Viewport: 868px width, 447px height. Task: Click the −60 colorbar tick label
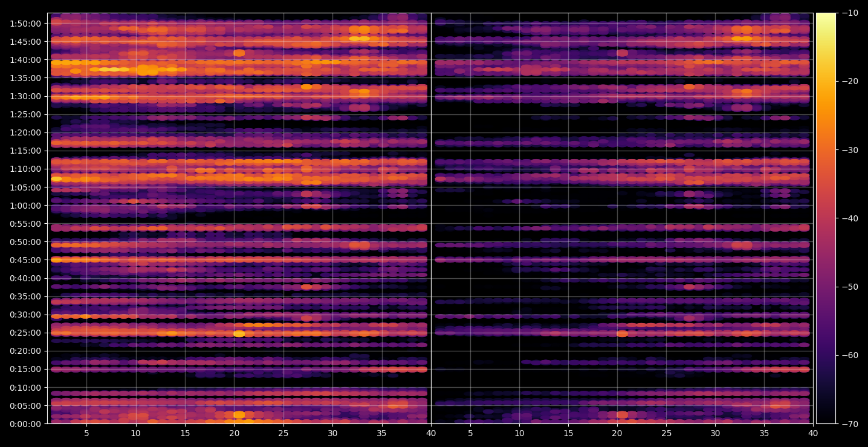(849, 355)
